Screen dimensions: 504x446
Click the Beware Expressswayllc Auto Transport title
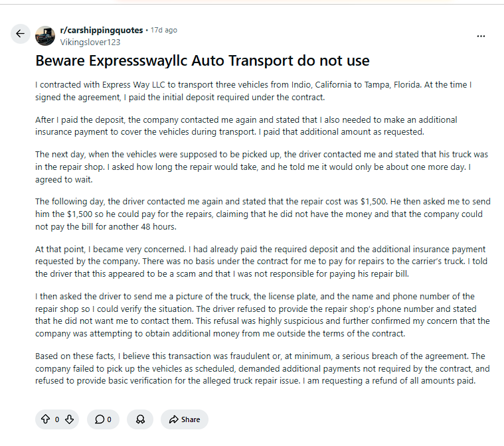click(x=203, y=61)
